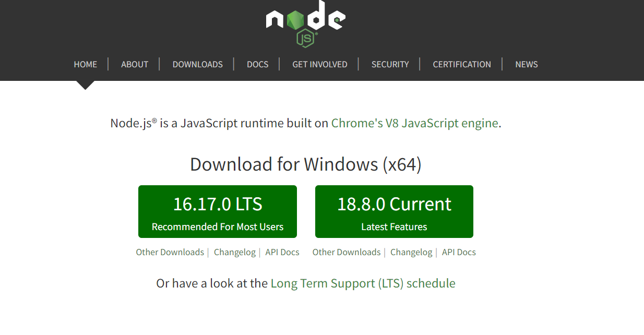
Task: Select GET INVOLVED in the navigation
Action: click(319, 64)
